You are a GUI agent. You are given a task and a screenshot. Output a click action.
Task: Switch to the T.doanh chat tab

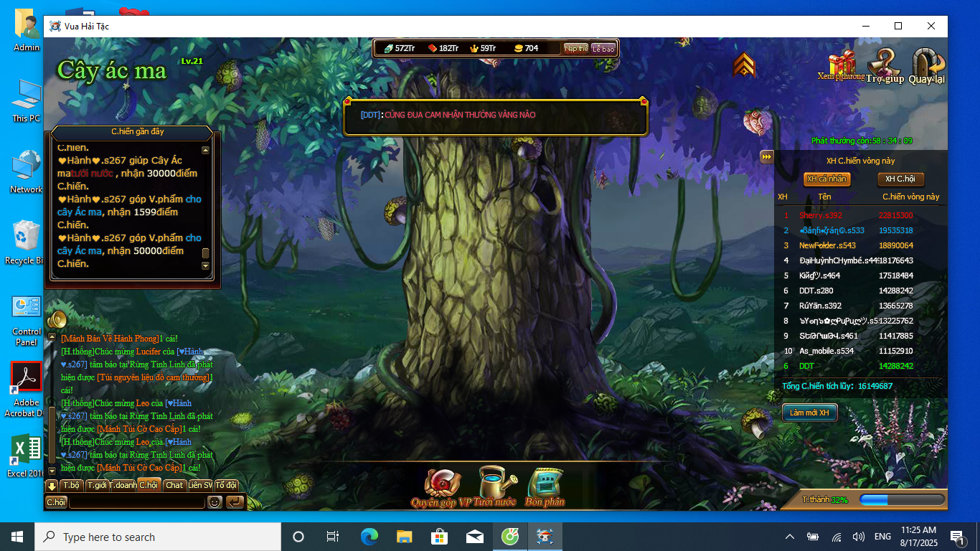point(123,485)
